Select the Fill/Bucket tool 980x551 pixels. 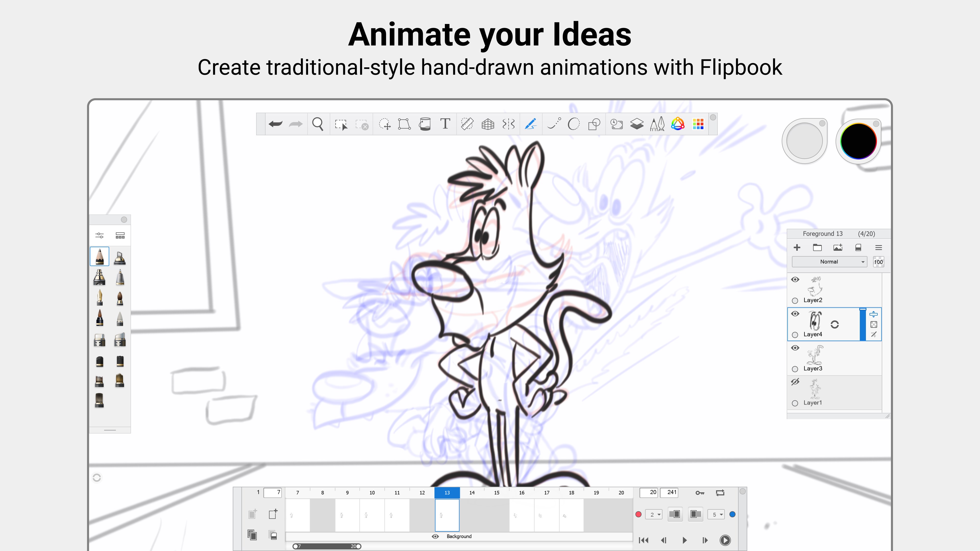(425, 123)
